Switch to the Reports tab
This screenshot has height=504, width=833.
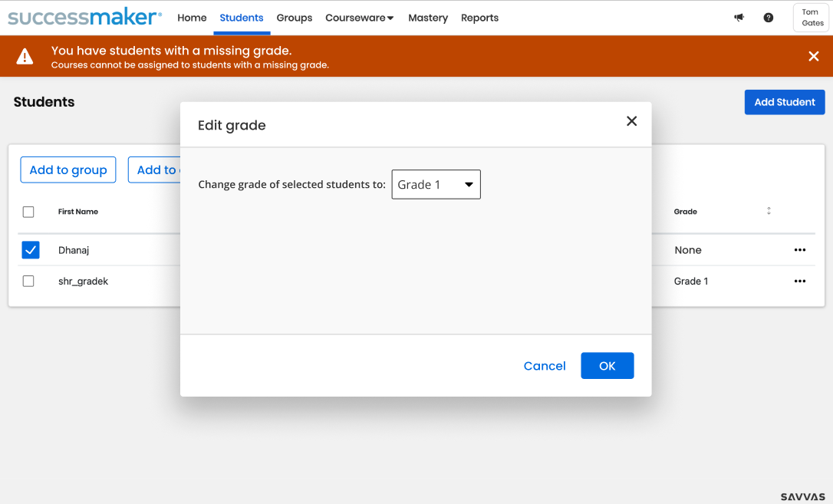point(479,18)
